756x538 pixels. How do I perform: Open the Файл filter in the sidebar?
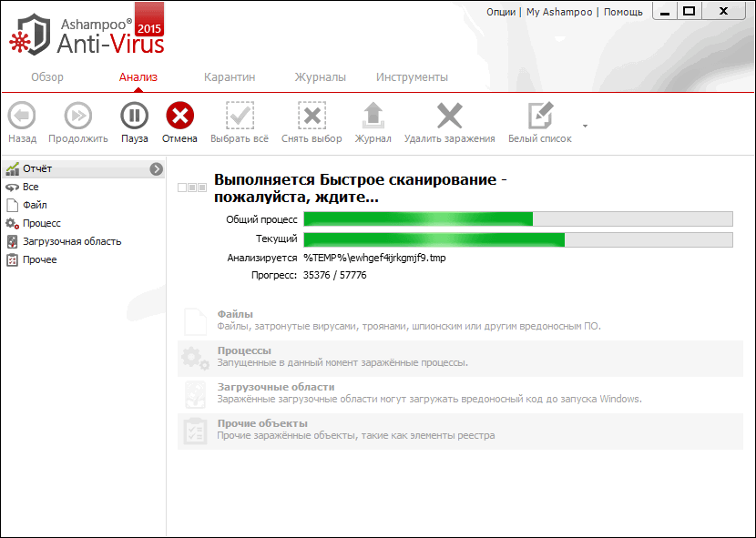[35, 205]
